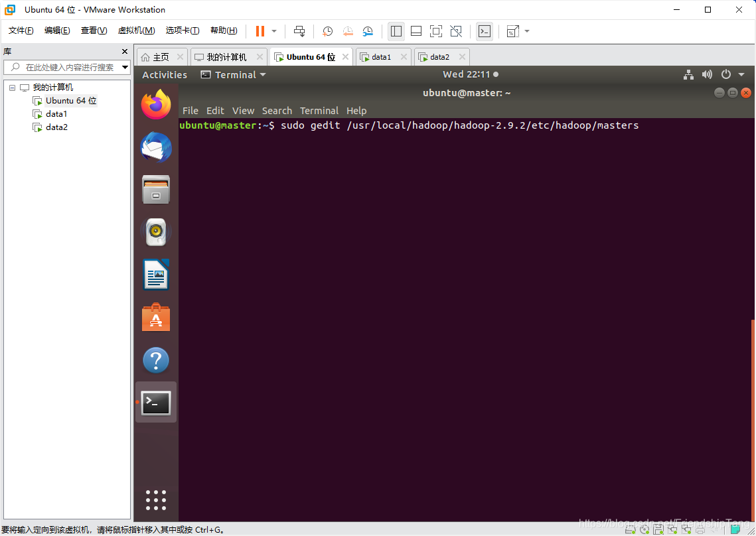Maximize the ubuntu@master terminal window
This screenshot has height=536, width=756.
733,93
